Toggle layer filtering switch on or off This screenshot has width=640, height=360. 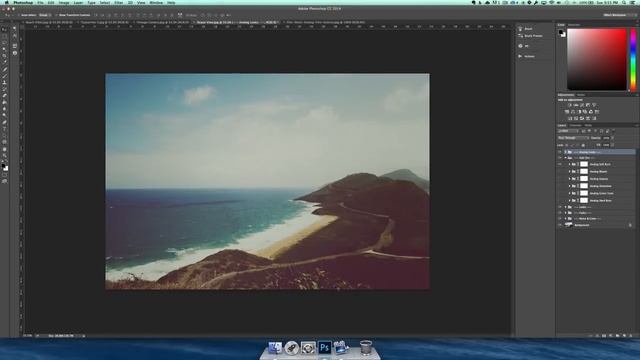tap(613, 131)
